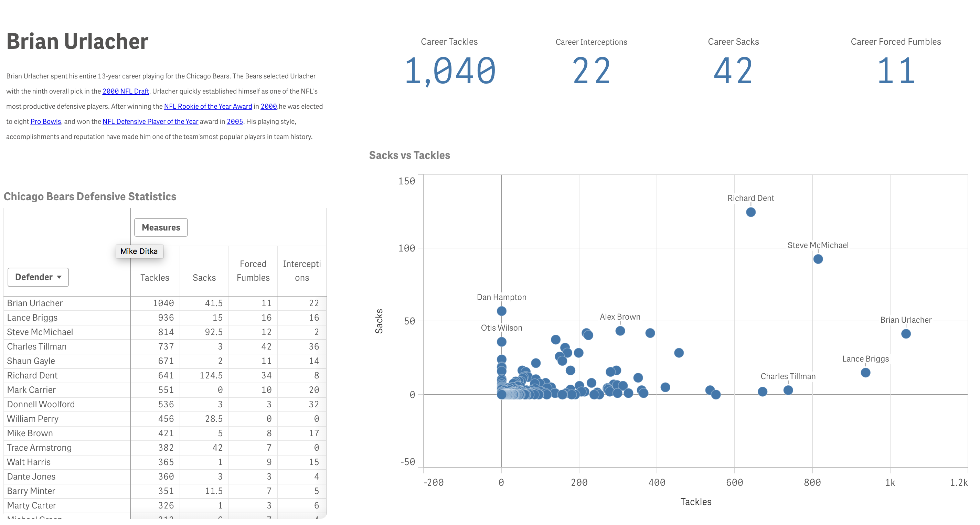Click the Career Tackles KPI value

click(449, 71)
